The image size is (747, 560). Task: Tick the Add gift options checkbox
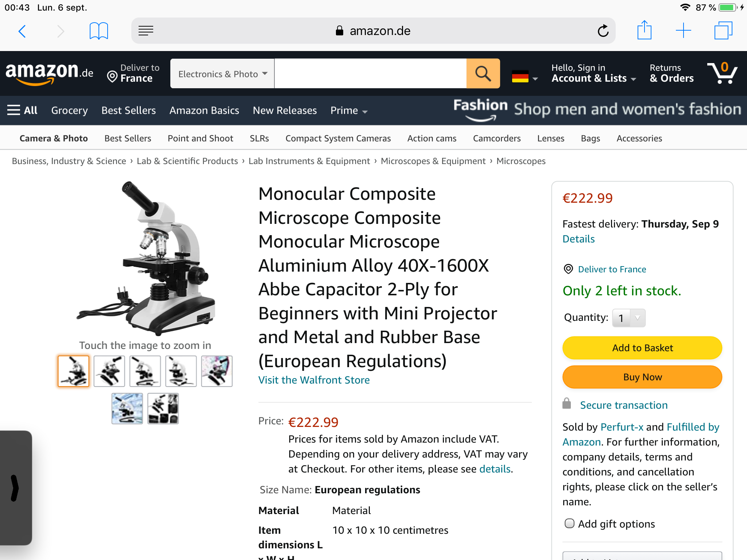point(569,524)
